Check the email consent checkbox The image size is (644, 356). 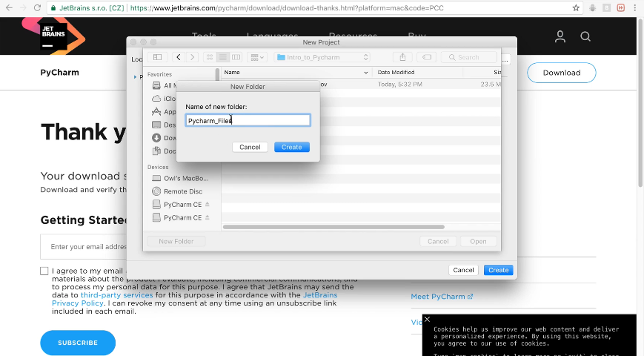coord(44,271)
